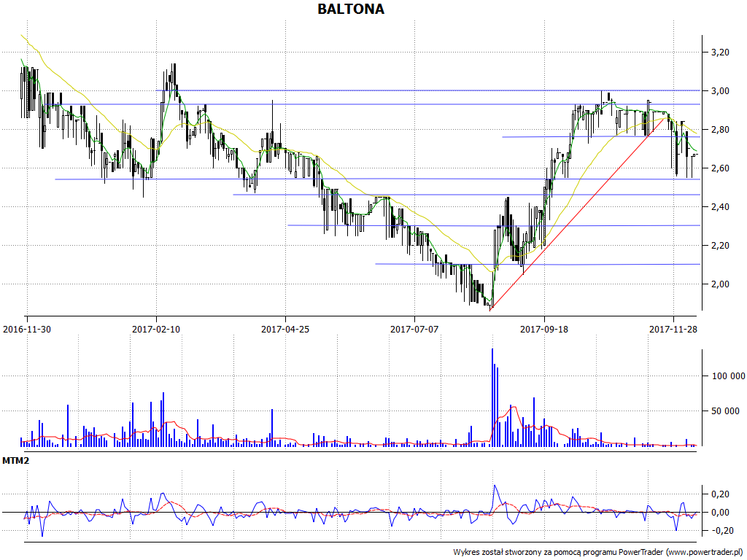Click the 2017-02-10 date label
This screenshot has height=560, width=747.
coord(156,329)
